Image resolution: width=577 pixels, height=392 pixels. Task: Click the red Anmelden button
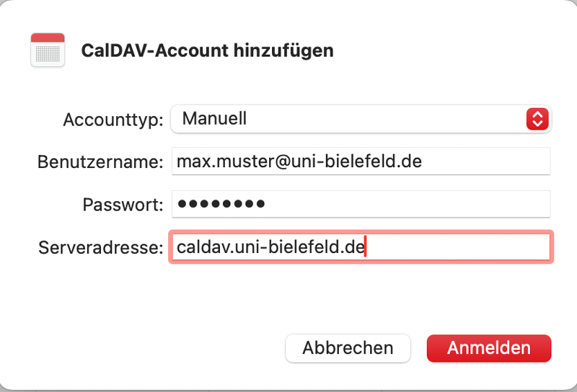pos(488,348)
